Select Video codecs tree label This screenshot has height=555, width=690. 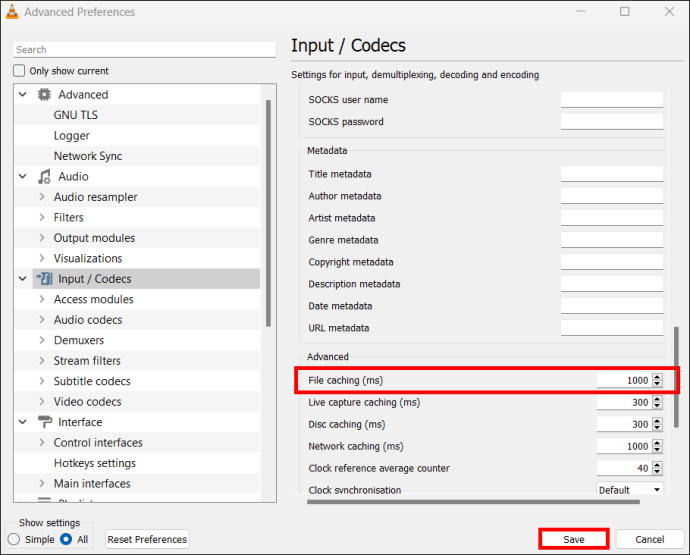[x=88, y=401]
